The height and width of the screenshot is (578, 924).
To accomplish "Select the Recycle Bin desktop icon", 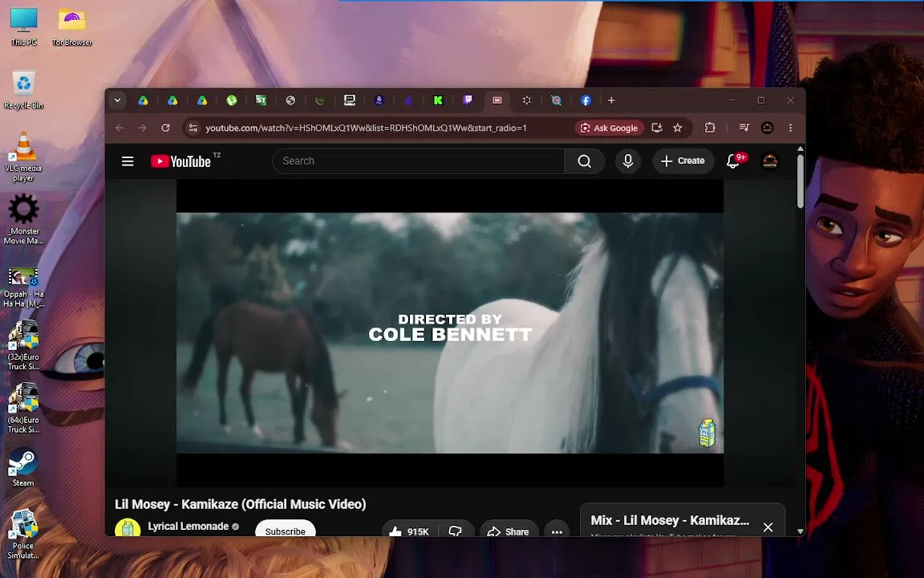I will click(x=23, y=90).
